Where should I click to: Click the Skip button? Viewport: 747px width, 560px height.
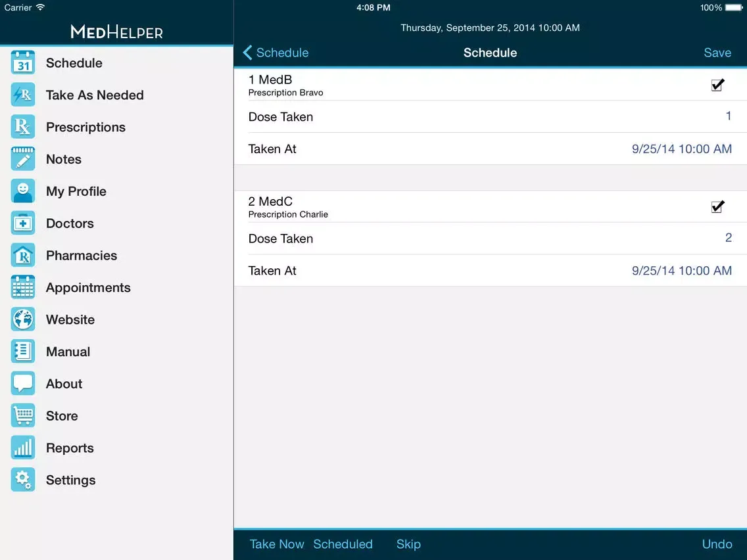[x=409, y=544]
